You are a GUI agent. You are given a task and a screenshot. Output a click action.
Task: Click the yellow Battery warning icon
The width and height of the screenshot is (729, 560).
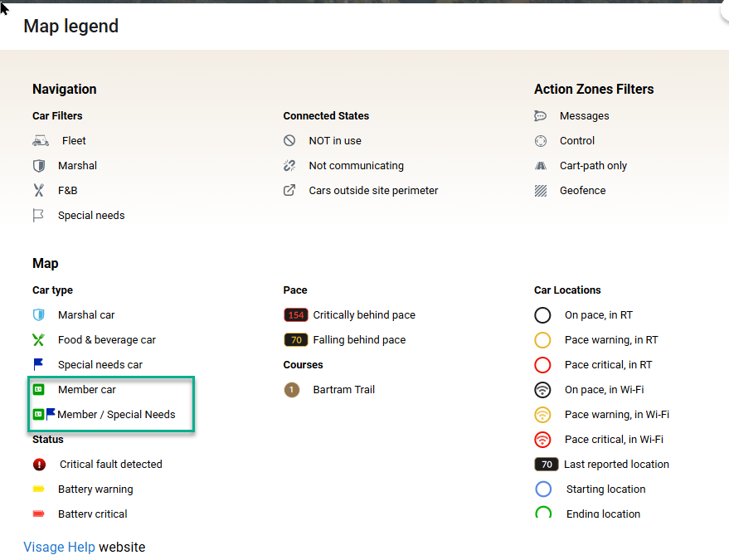pos(39,489)
